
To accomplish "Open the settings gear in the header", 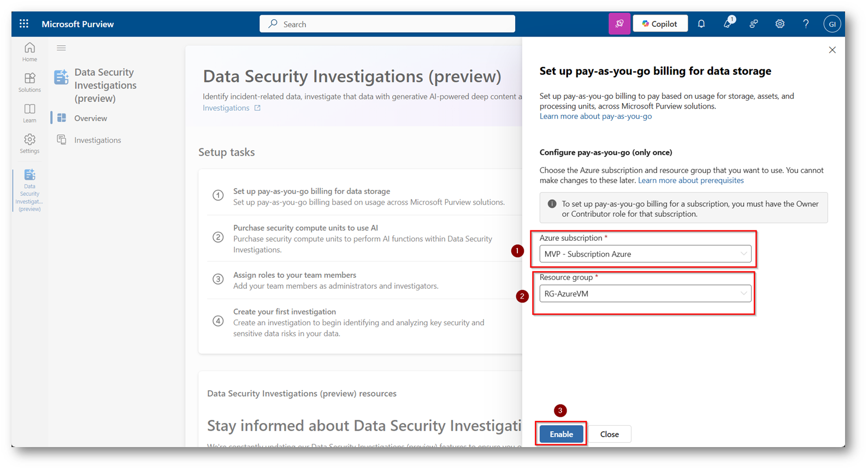I will pyautogui.click(x=780, y=24).
